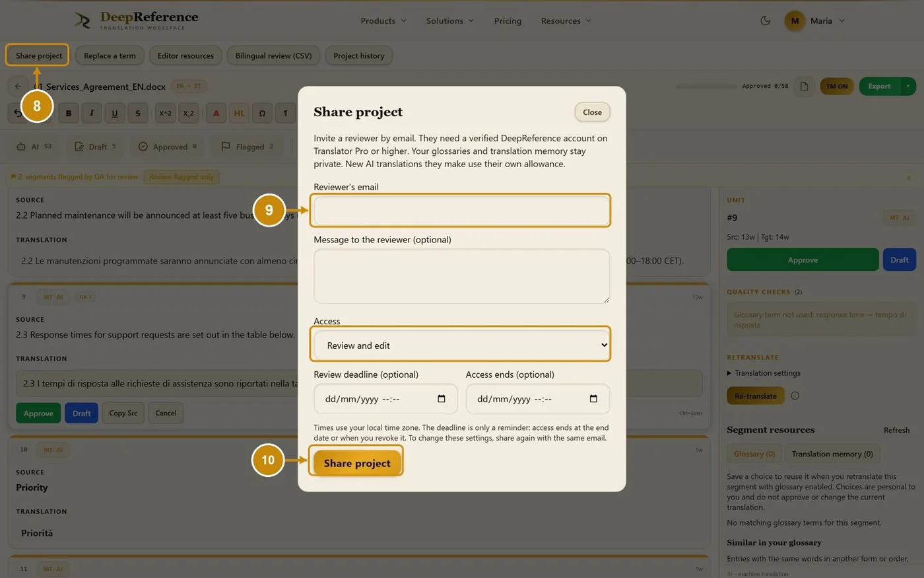The height and width of the screenshot is (578, 924).
Task: Filter segments by Draft status
Action: 95,147
